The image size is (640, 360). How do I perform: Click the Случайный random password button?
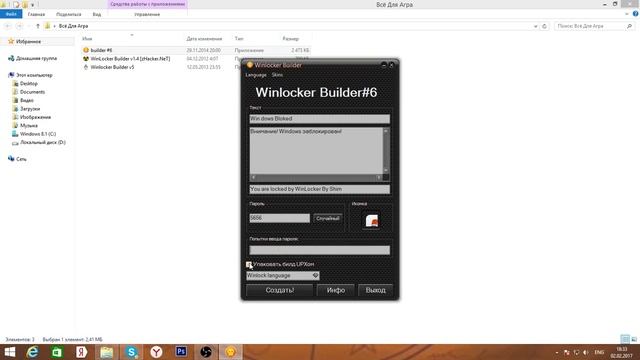[328, 218]
